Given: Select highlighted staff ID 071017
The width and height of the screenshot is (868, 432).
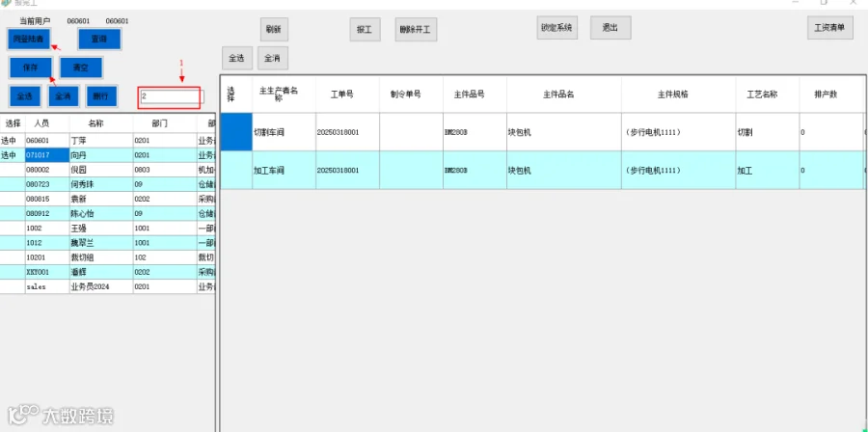Looking at the screenshot, I should coord(47,155).
